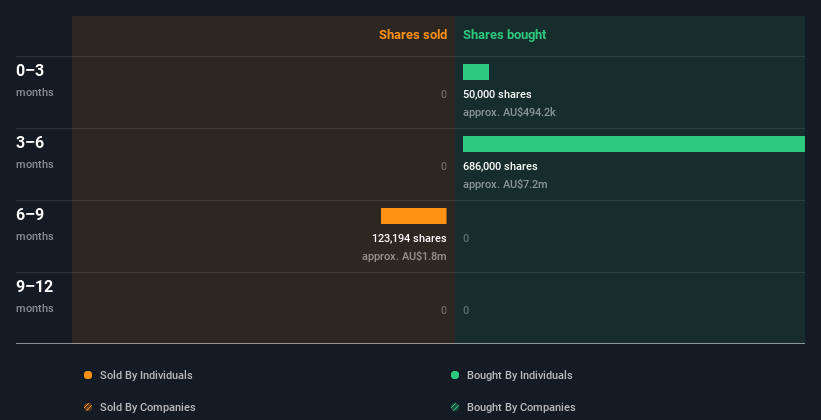
Task: Click the 3–6 months row label
Action: [x=35, y=152]
